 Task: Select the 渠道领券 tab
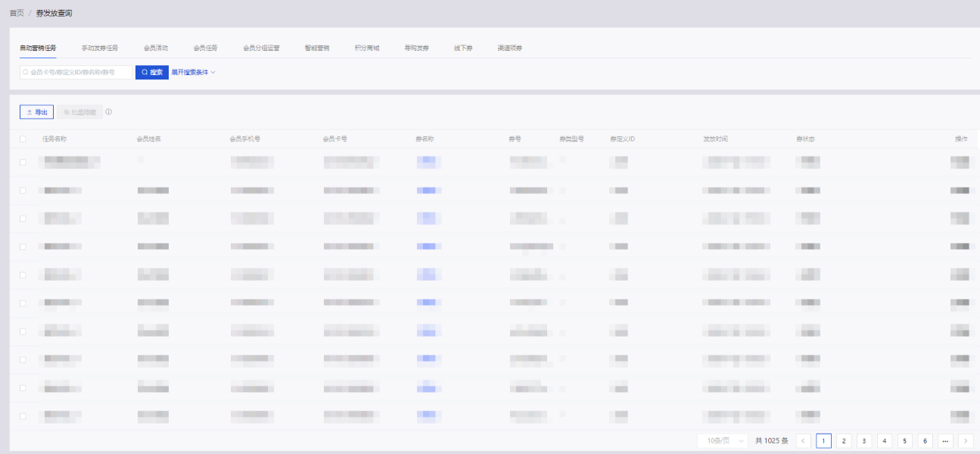tap(510, 48)
